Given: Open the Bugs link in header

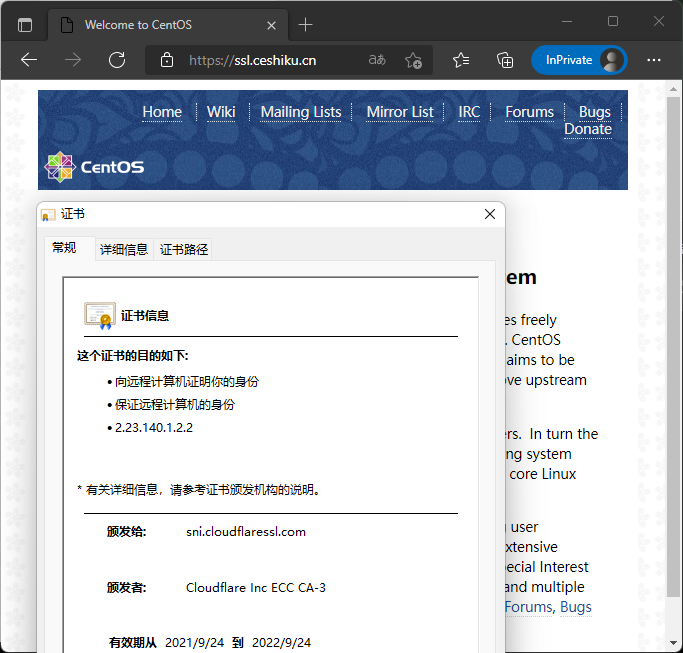Looking at the screenshot, I should (594, 112).
